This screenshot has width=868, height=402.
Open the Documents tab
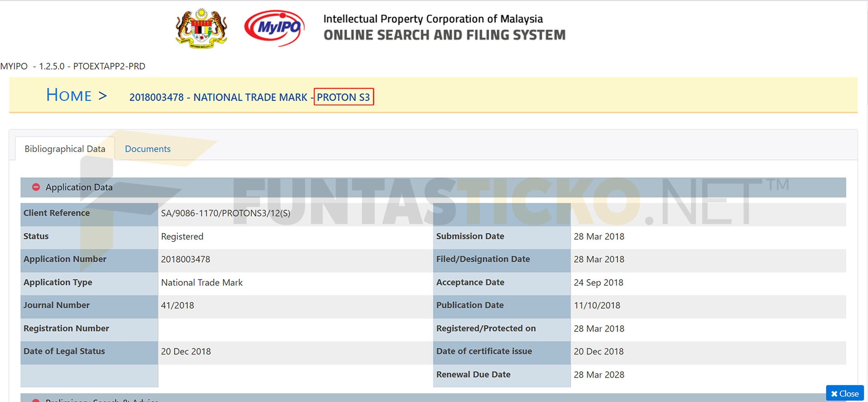147,149
